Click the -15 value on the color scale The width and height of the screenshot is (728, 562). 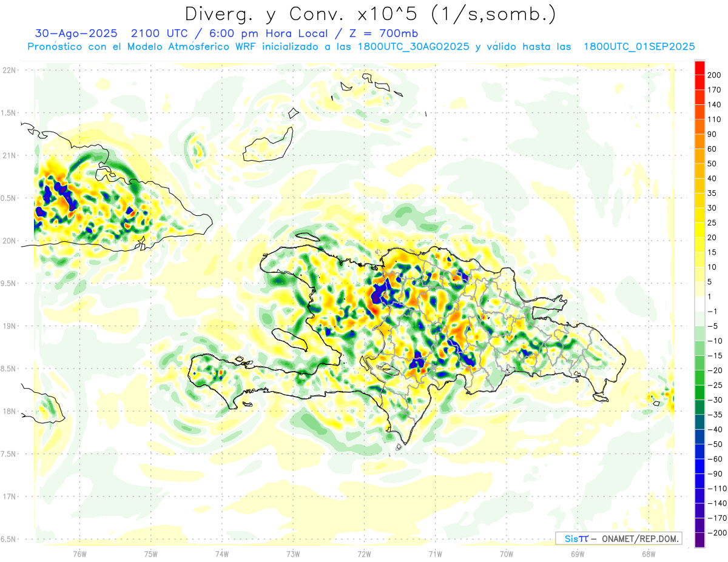pyautogui.click(x=715, y=355)
